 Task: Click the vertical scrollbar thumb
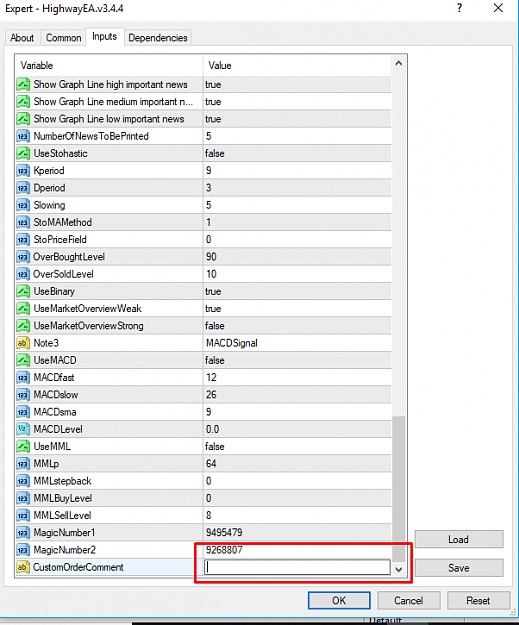click(399, 489)
